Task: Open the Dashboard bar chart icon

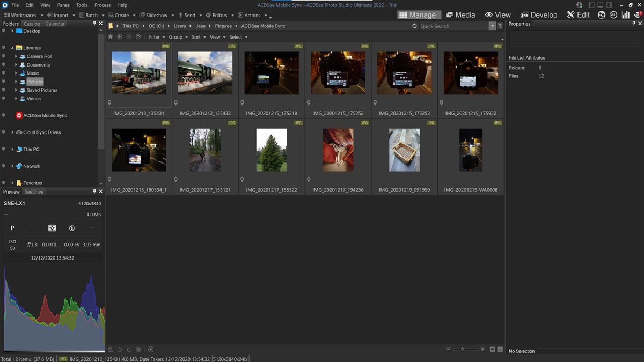Action: coord(626,15)
